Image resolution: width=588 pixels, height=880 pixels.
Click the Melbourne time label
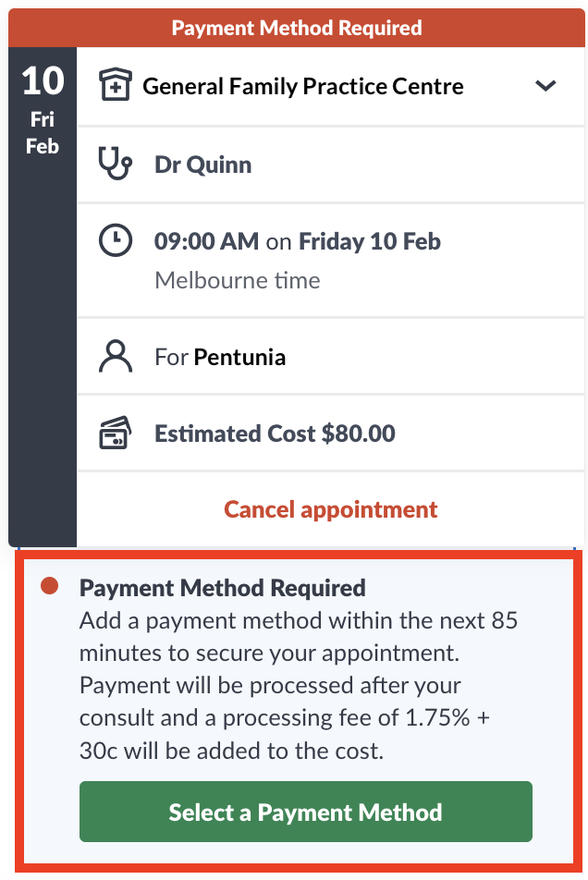click(238, 280)
